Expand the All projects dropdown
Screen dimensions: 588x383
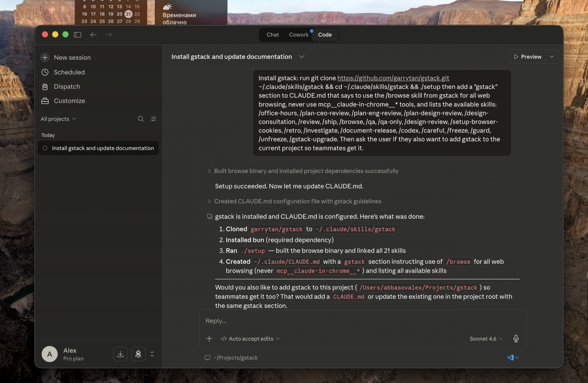(x=58, y=118)
